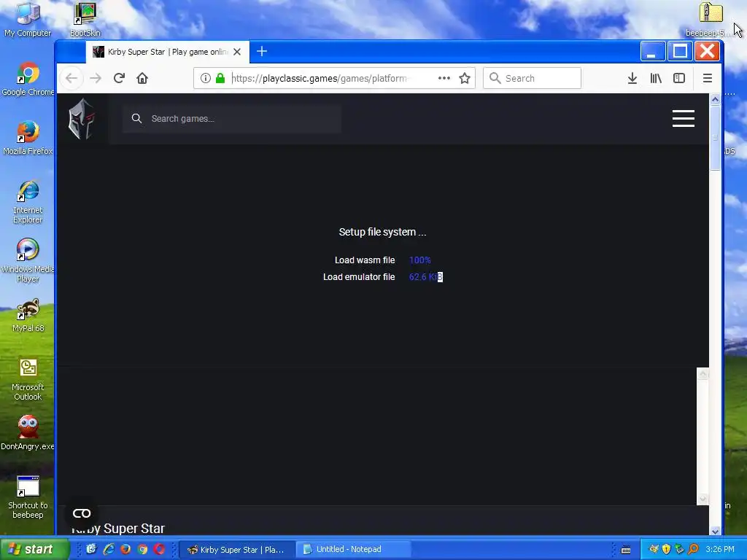The image size is (747, 560).
Task: Select the Internet Explorer desktop icon
Action: (x=28, y=202)
